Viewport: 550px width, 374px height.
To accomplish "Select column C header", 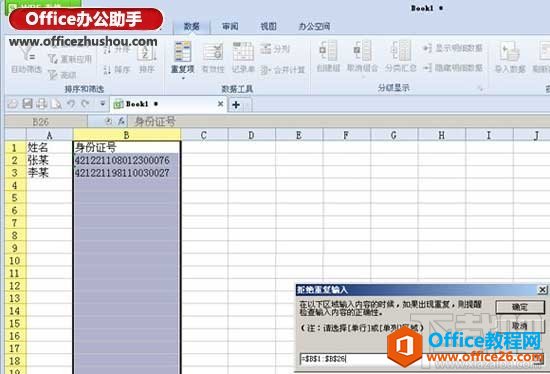I will 204,135.
